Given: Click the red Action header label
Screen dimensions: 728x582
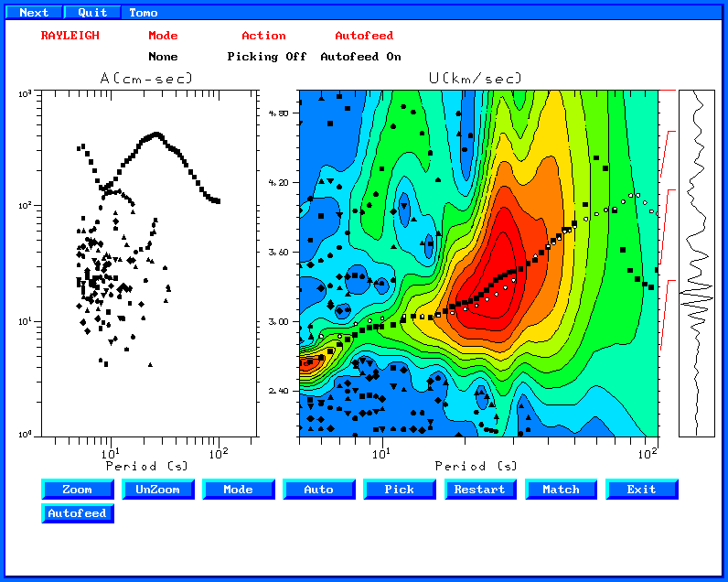Looking at the screenshot, I should [263, 36].
